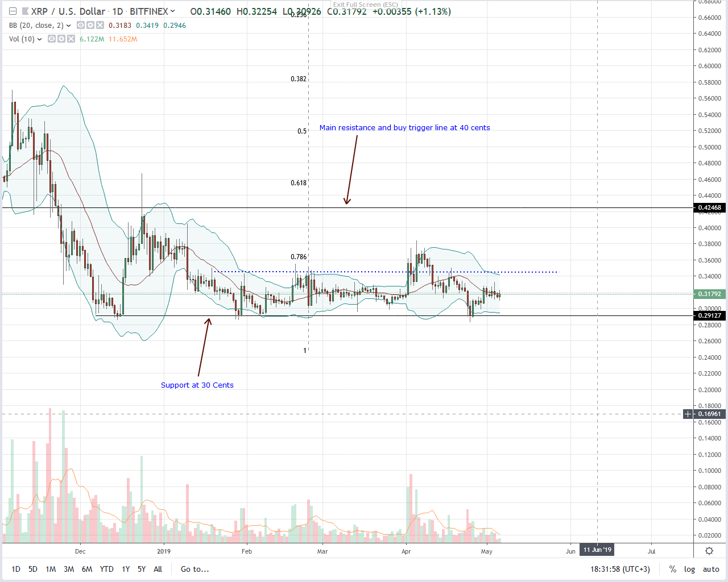The width and height of the screenshot is (728, 582).
Task: Click the flag icon next to XRP
Action: [x=25, y=11]
